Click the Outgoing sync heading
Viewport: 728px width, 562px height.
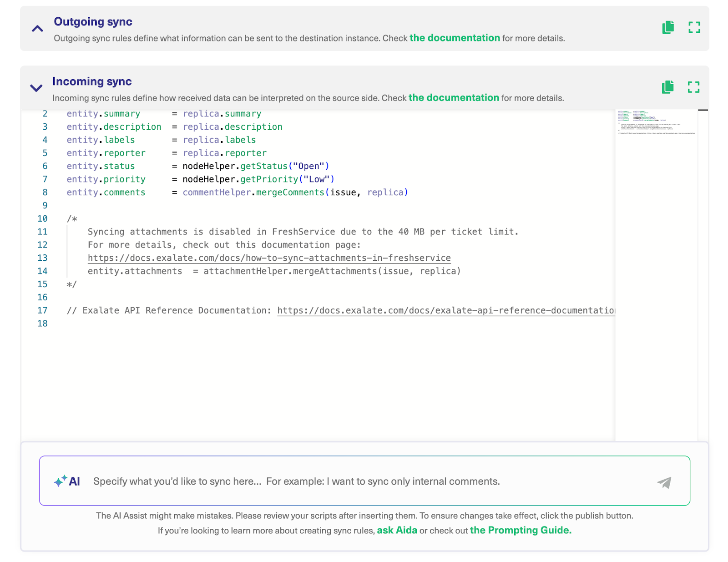(x=93, y=21)
